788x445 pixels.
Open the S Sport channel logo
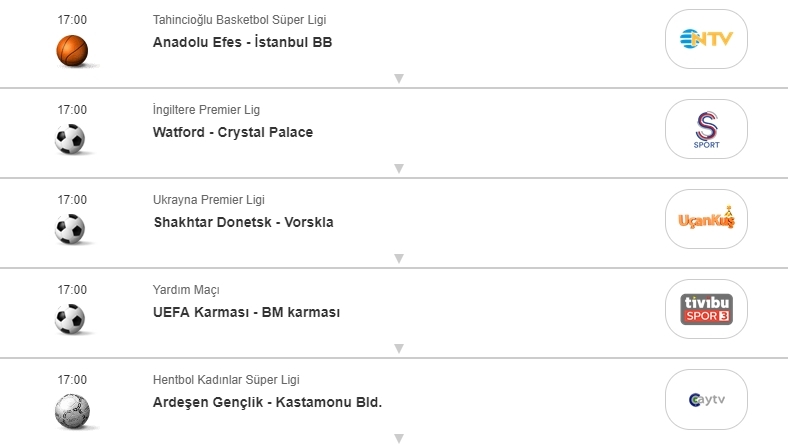706,129
